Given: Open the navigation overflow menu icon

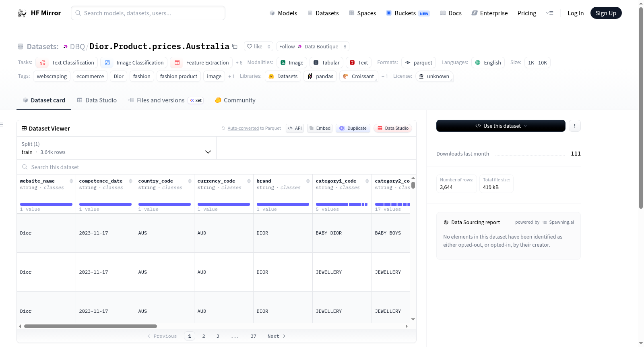Looking at the screenshot, I should coord(549,13).
